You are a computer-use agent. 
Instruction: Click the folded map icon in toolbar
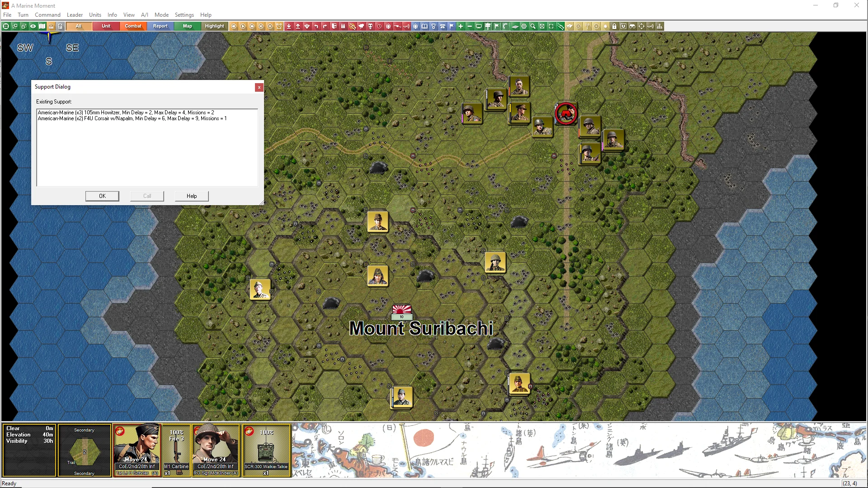[42, 26]
